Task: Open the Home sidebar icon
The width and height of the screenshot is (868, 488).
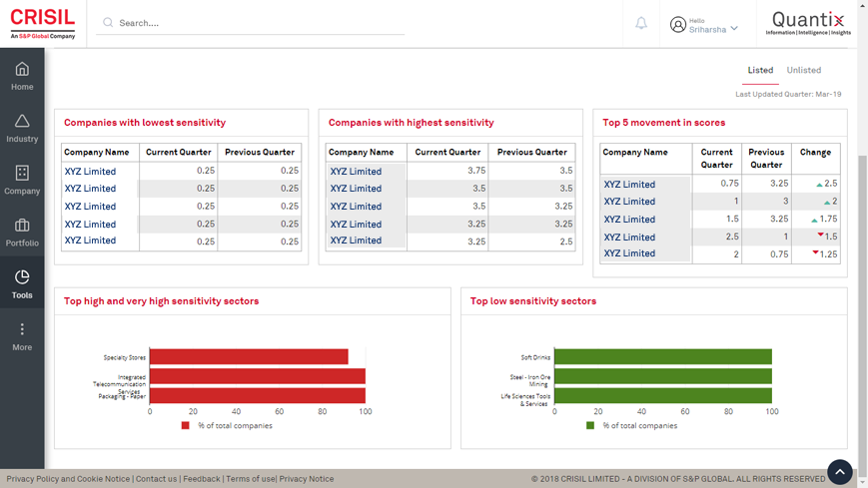Action: 22,69
